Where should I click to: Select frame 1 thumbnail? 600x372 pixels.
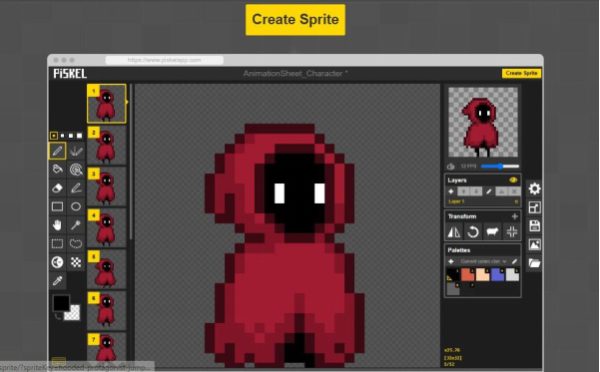[107, 104]
